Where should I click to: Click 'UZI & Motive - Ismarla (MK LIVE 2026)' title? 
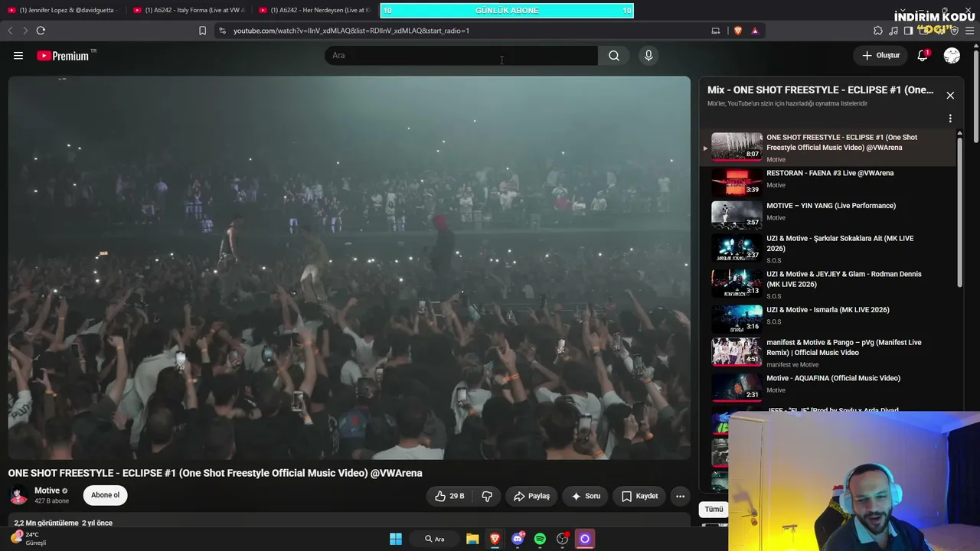(828, 310)
